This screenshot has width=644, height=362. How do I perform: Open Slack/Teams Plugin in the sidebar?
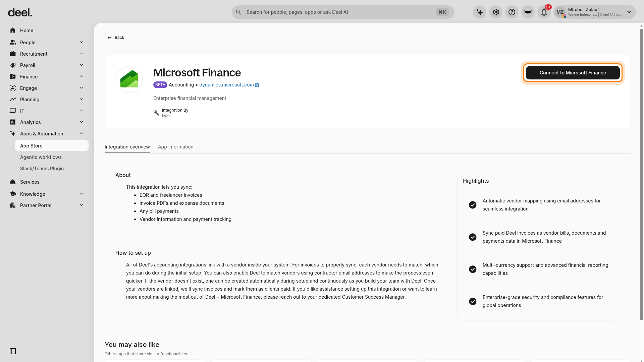[52, 169]
